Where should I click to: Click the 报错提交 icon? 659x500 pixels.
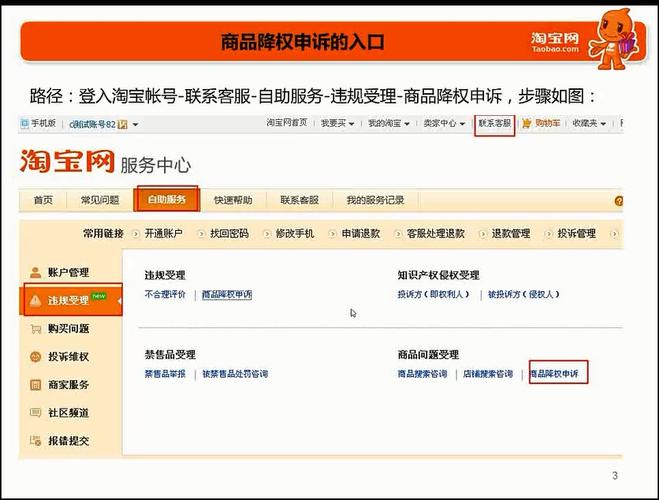(35, 441)
